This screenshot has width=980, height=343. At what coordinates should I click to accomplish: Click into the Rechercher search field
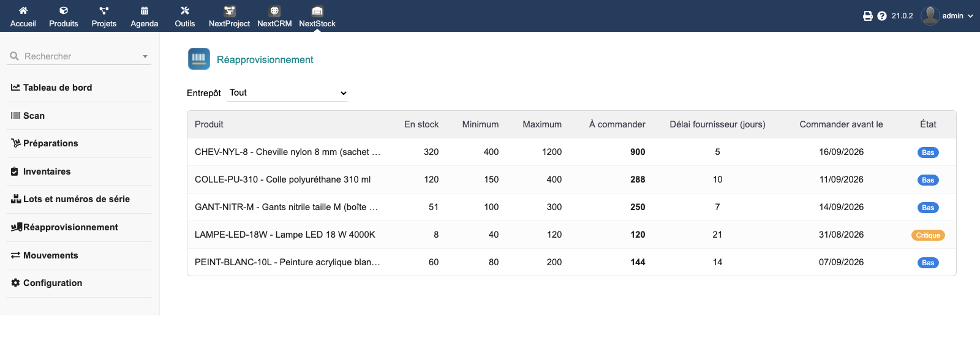tap(78, 56)
